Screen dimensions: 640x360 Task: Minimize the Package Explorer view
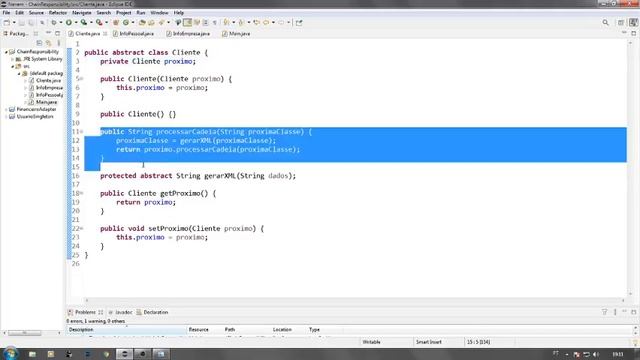pos(48,33)
